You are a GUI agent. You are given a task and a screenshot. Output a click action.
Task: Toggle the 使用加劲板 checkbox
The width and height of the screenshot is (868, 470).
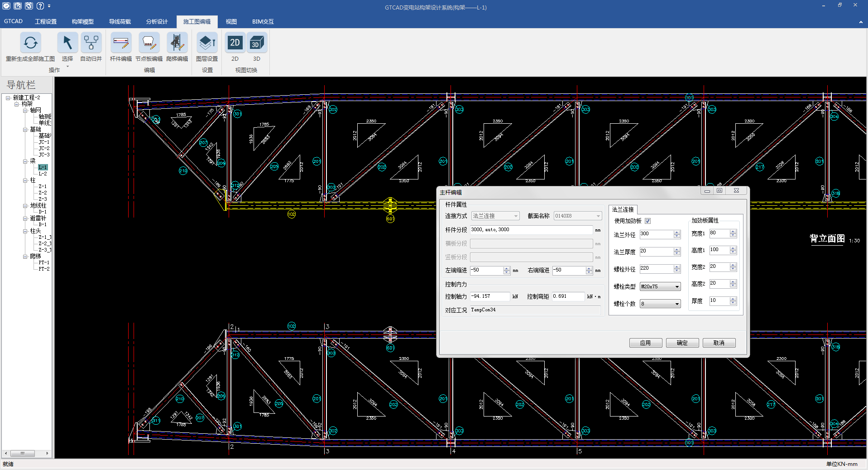(x=647, y=221)
